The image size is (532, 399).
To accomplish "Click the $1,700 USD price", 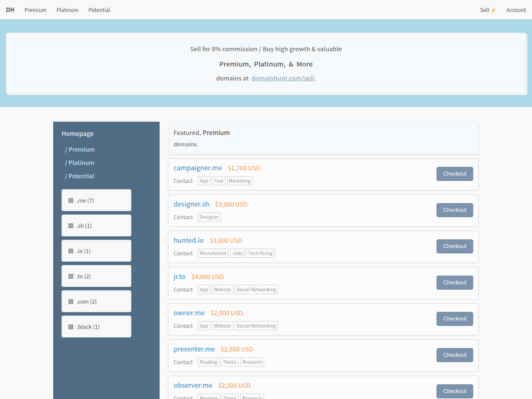I will click(244, 168).
